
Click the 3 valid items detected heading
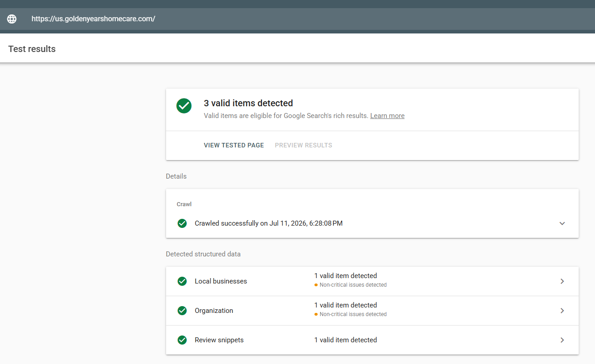[248, 103]
